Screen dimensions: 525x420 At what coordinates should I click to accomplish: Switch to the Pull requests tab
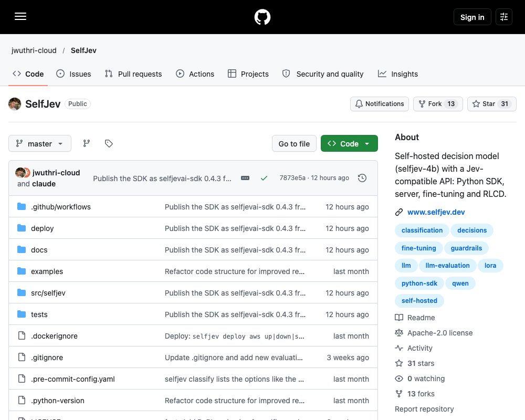pyautogui.click(x=133, y=74)
